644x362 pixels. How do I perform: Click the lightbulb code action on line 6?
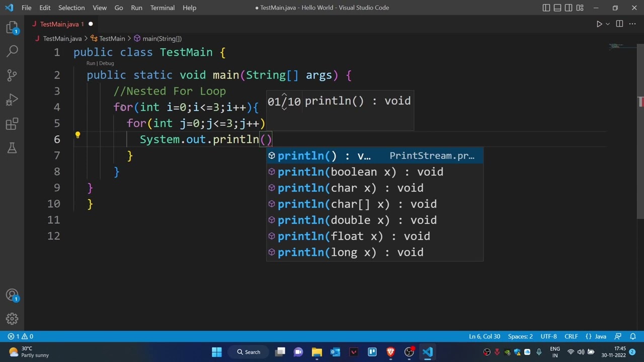pos(77,135)
